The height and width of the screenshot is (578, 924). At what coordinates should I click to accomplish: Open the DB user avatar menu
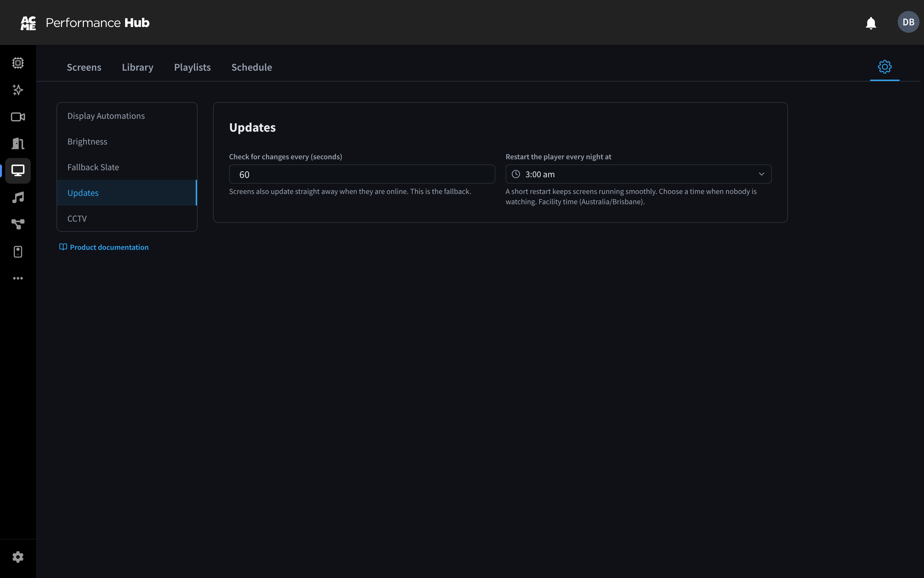[908, 22]
